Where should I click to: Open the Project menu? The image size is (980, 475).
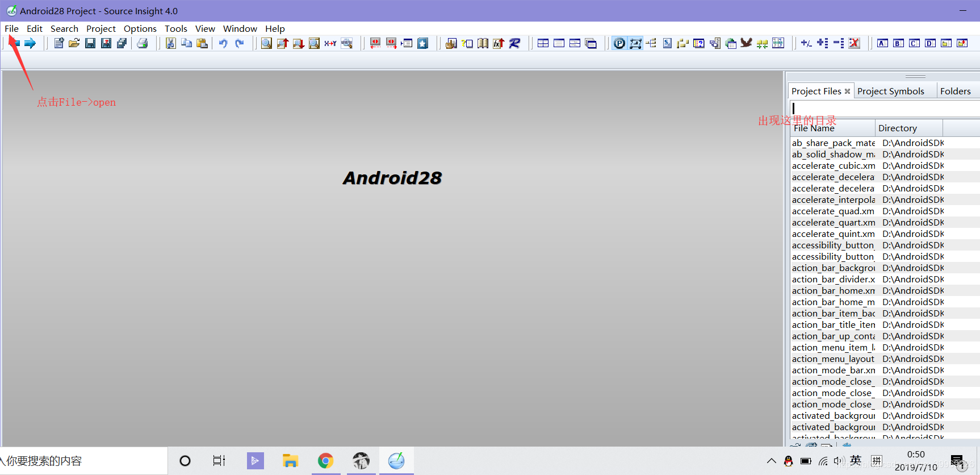pos(101,28)
